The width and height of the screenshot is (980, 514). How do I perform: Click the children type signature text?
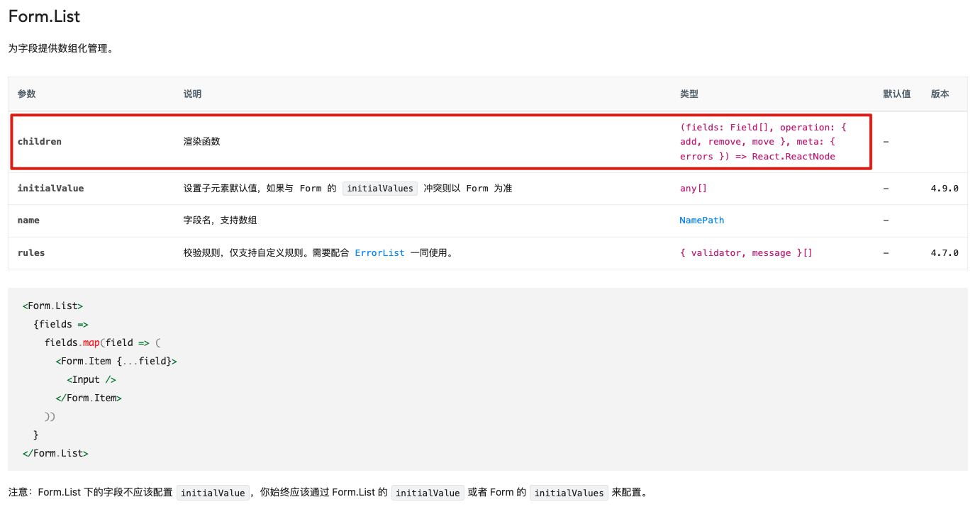763,142
